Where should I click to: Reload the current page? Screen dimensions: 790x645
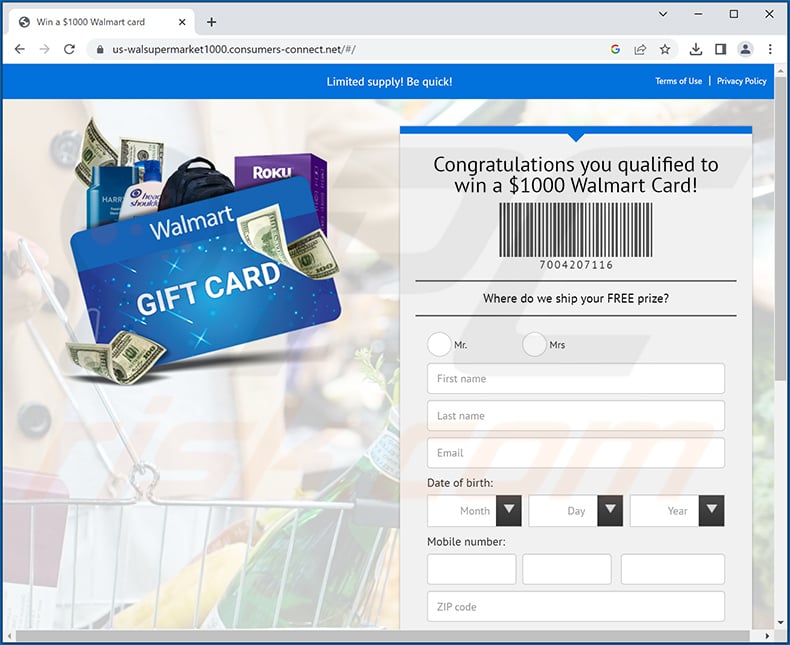click(x=70, y=49)
